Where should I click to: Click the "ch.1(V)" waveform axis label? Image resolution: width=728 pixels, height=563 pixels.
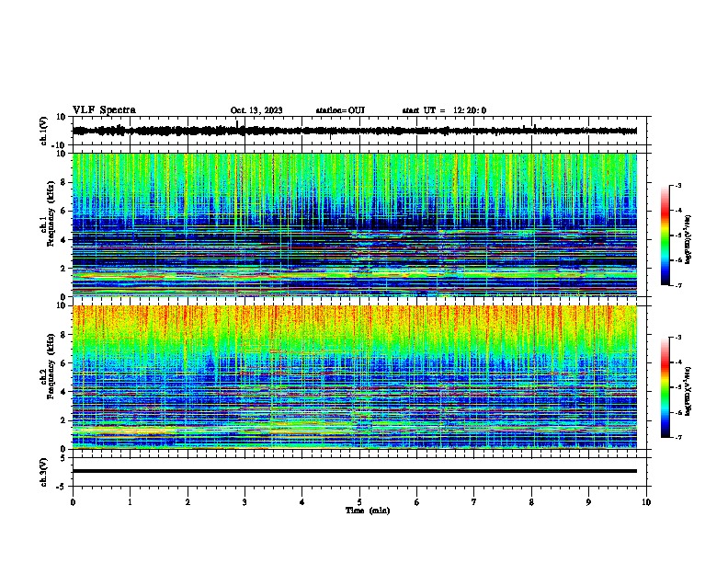[x=44, y=131]
